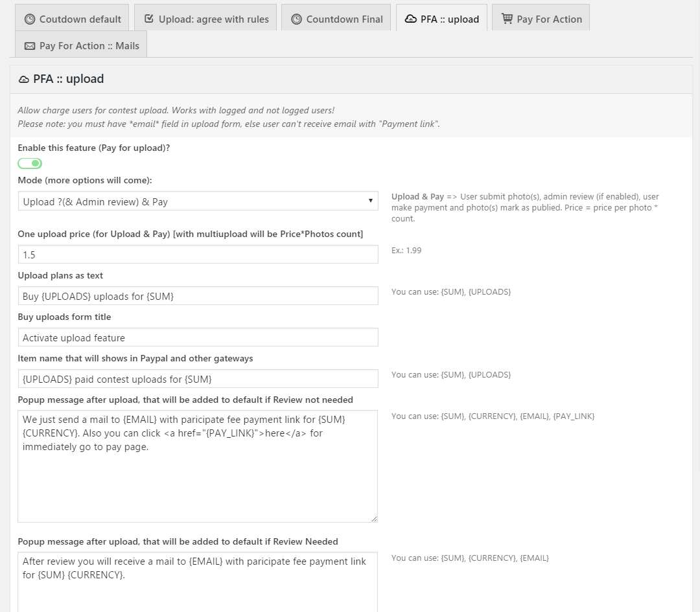700x612 pixels.
Task: Switch to Upload: agree with rules tab
Action: 205,18
